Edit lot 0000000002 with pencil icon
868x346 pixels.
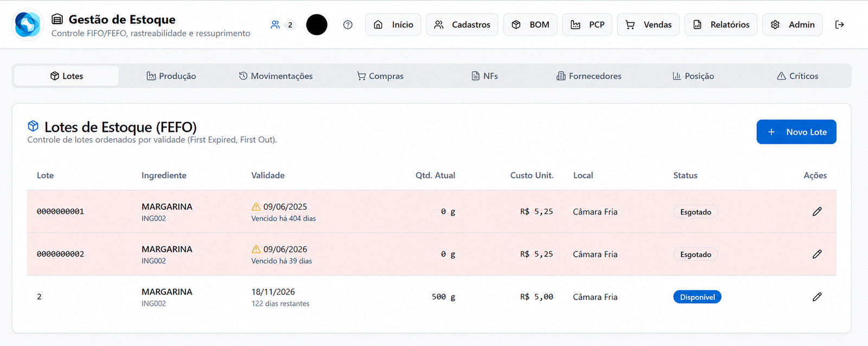817,254
